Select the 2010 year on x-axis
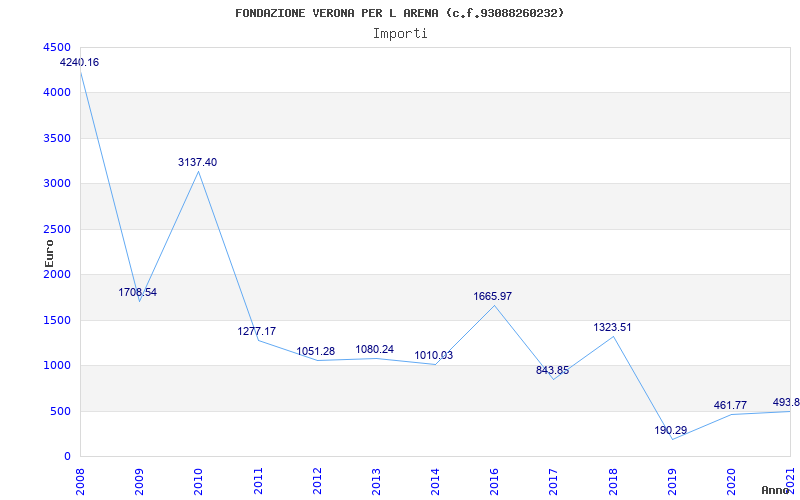Image resolution: width=800 pixels, height=500 pixels. [x=199, y=478]
